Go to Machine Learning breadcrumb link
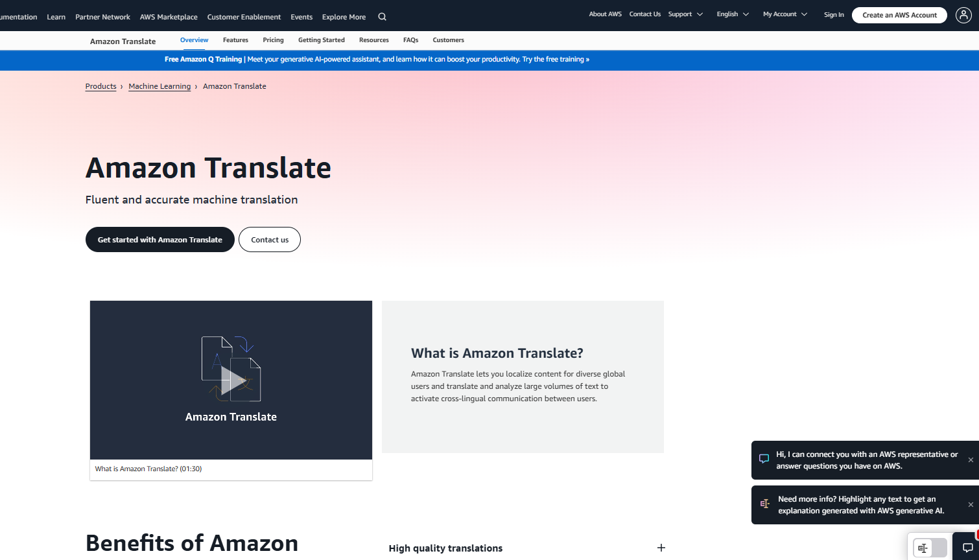 point(159,86)
